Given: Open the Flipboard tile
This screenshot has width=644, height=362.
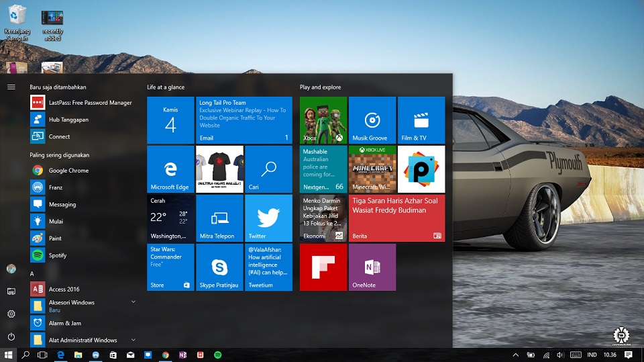Looking at the screenshot, I should coord(323,267).
